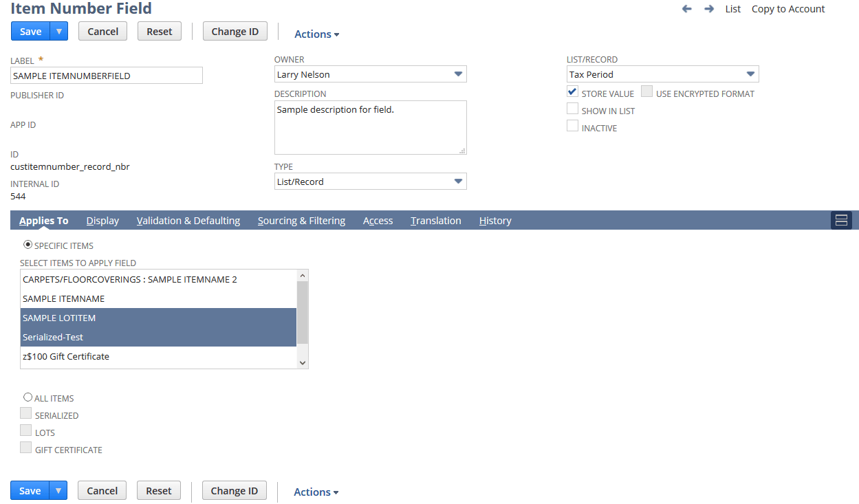This screenshot has height=504, width=859.
Task: Click description box resize grip
Action: pyautogui.click(x=462, y=150)
